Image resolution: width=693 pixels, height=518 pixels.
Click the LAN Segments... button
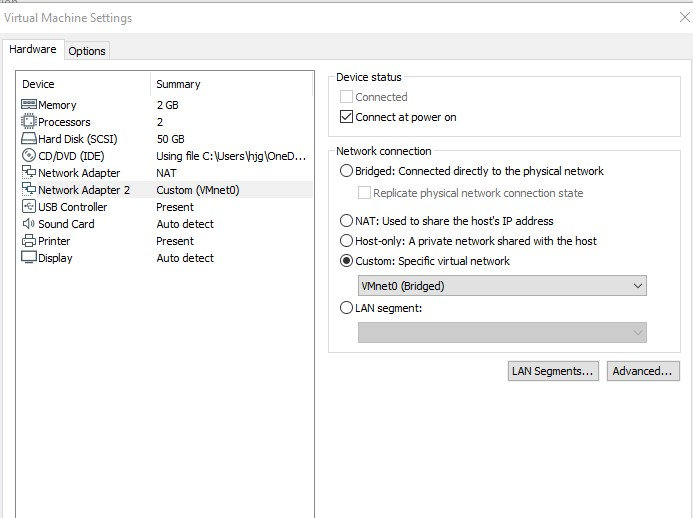tap(553, 371)
